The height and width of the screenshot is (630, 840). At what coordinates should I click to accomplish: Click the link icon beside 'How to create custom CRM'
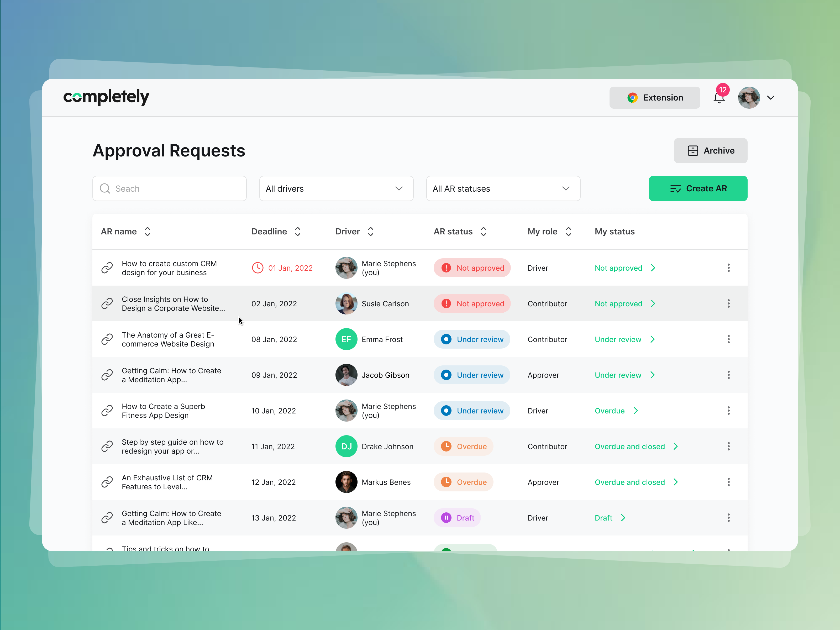[107, 268]
